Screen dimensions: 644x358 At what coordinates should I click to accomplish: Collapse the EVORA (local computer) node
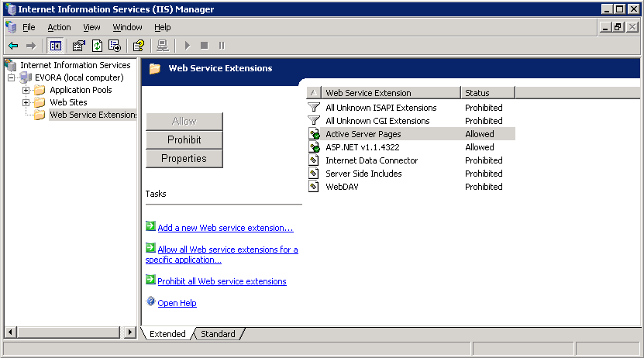click(12, 77)
